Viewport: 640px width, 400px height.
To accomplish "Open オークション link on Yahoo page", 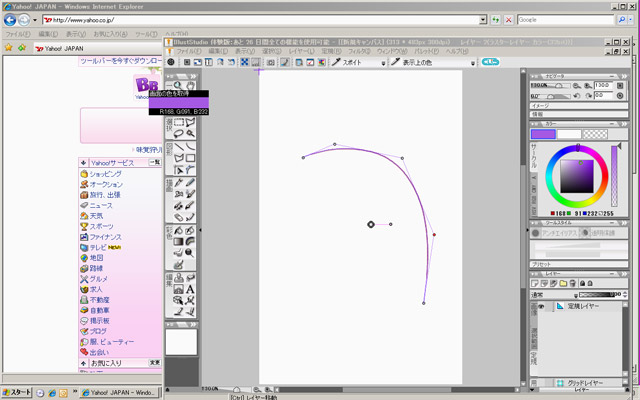I will click(x=106, y=184).
